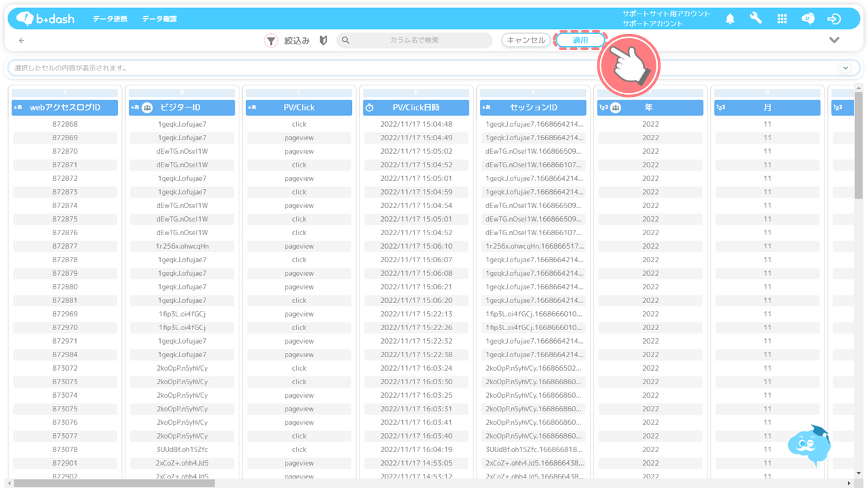Viewport: 868px width, 488px height.
Task: Click the selected cell content field
Action: pyautogui.click(x=434, y=68)
